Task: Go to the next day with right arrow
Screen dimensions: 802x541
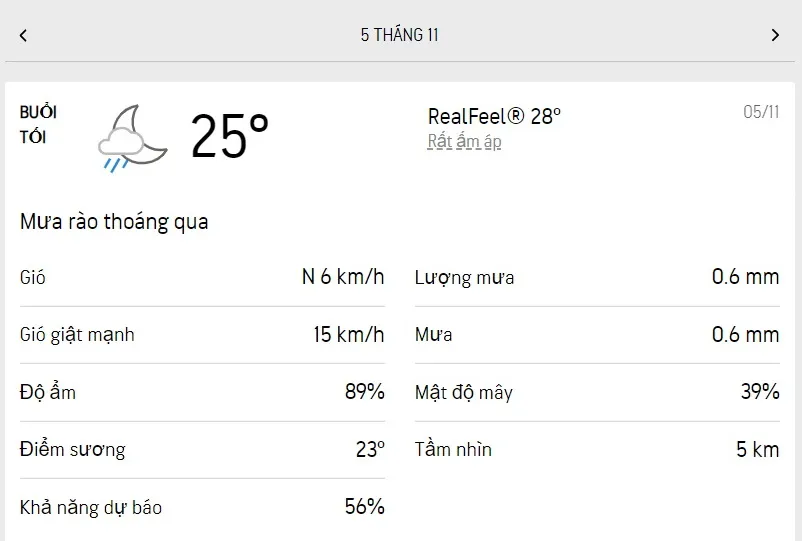Action: click(775, 35)
